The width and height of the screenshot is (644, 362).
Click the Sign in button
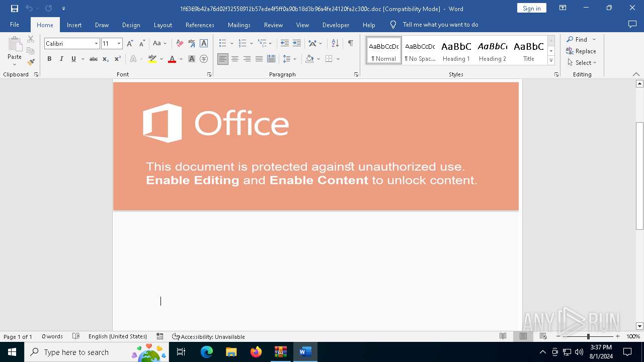[531, 8]
